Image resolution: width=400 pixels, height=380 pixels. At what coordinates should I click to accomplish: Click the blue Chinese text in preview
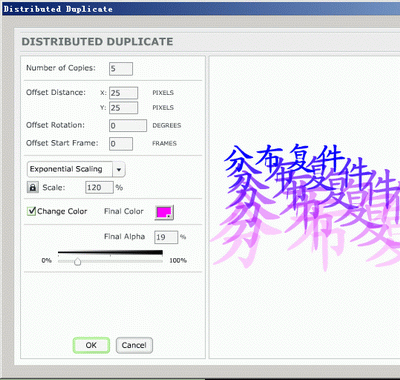283,159
